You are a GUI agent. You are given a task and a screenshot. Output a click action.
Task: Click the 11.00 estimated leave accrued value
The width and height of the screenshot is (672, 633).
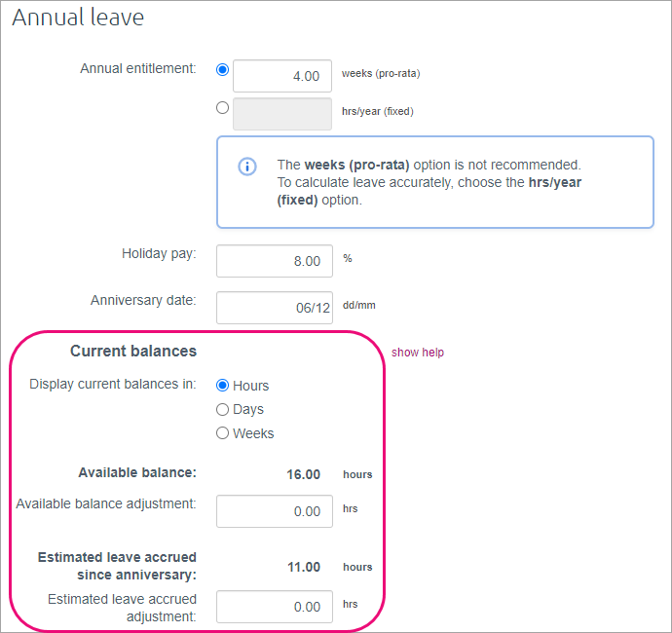click(x=303, y=567)
